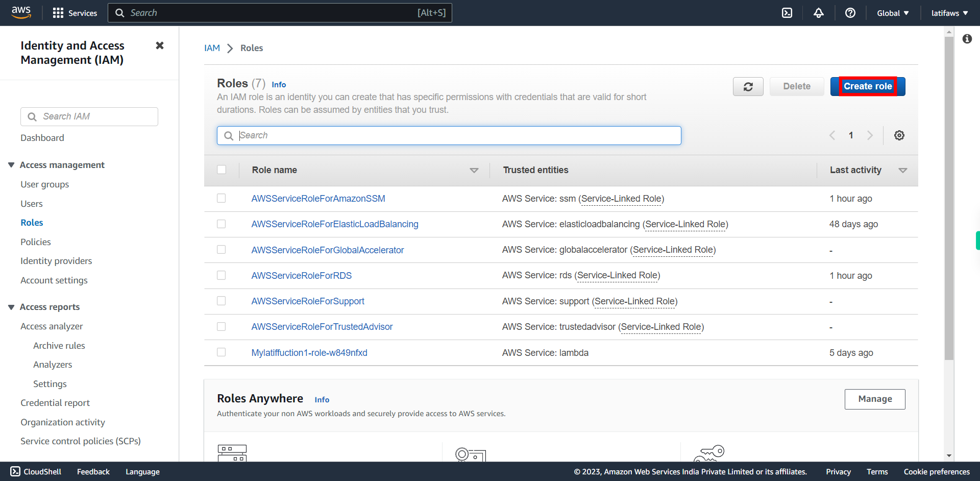
Task: Collapse the Access management section
Action: pyautogui.click(x=11, y=165)
